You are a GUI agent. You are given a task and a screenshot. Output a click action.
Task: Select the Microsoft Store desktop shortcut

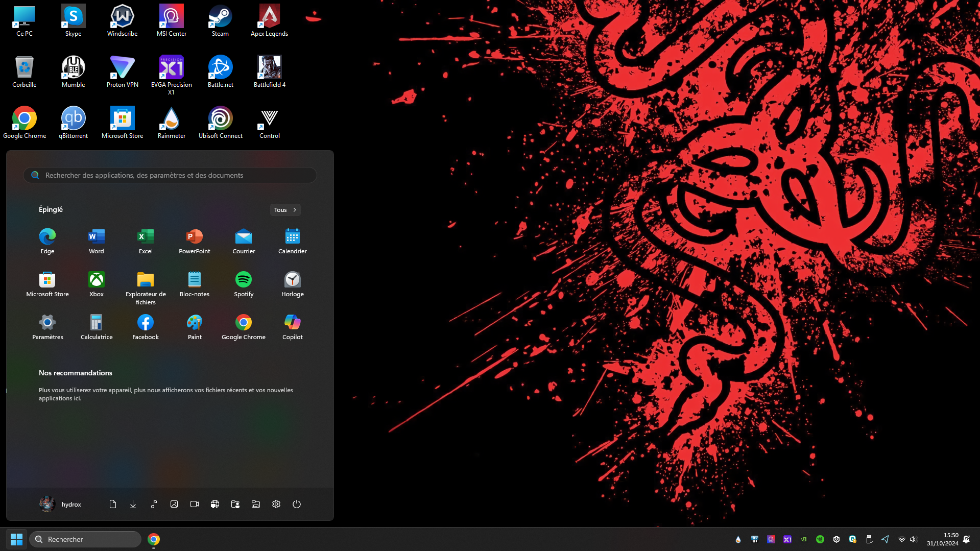point(123,123)
